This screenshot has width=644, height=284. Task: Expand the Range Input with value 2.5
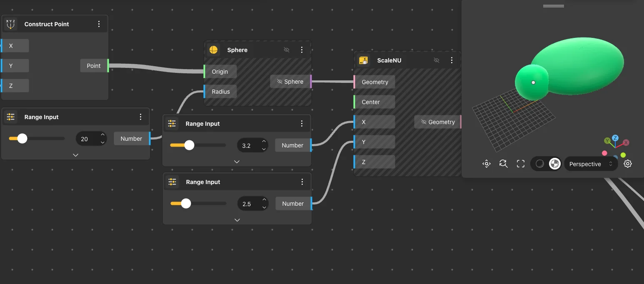click(x=237, y=220)
